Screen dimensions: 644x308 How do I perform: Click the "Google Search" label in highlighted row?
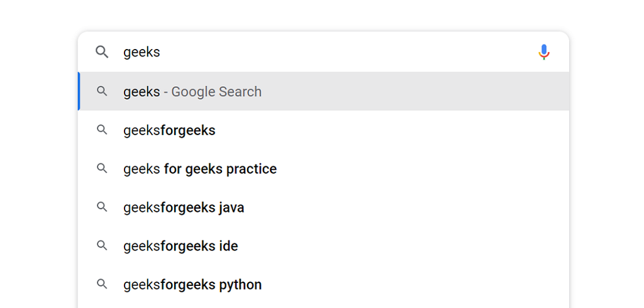(216, 92)
